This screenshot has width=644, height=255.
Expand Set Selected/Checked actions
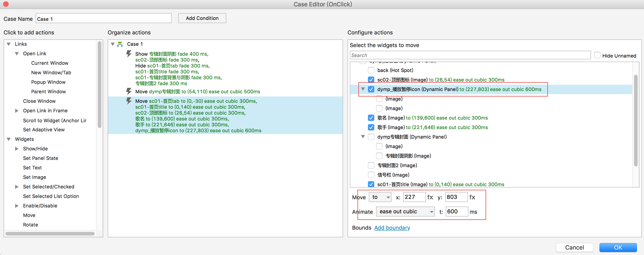pos(17,187)
